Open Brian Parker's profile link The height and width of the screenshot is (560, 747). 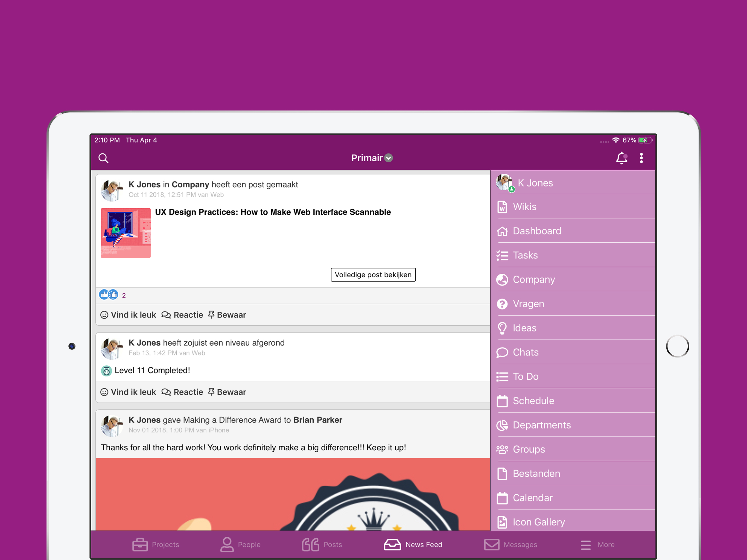coord(317,420)
